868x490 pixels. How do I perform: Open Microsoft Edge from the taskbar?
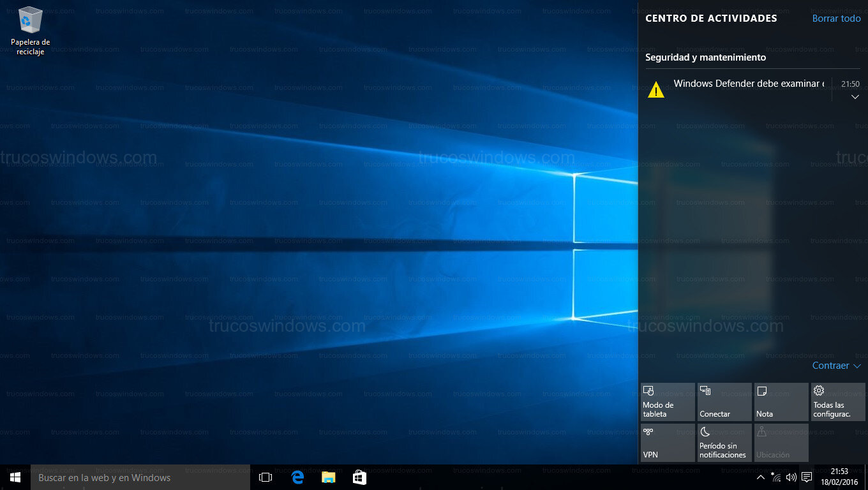297,477
